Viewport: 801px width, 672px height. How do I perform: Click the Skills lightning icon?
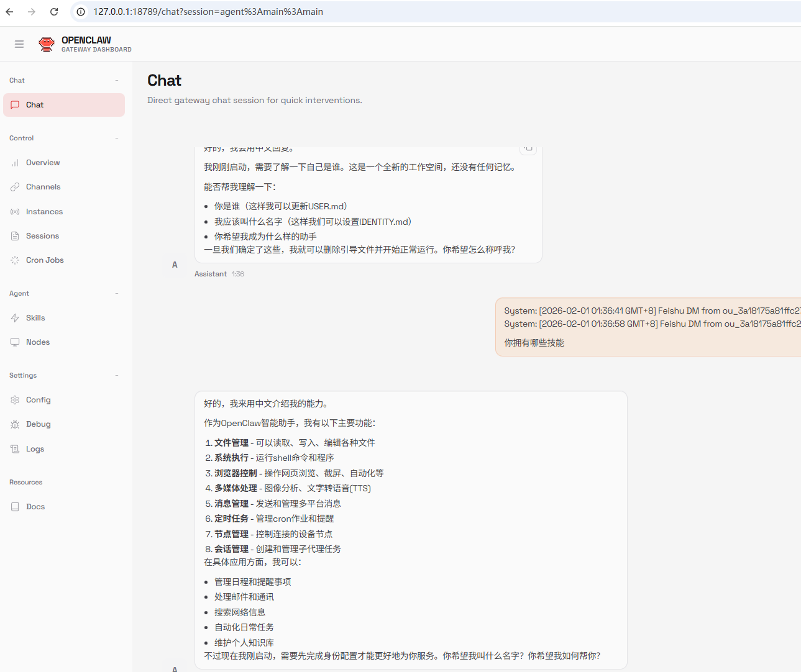tap(15, 318)
